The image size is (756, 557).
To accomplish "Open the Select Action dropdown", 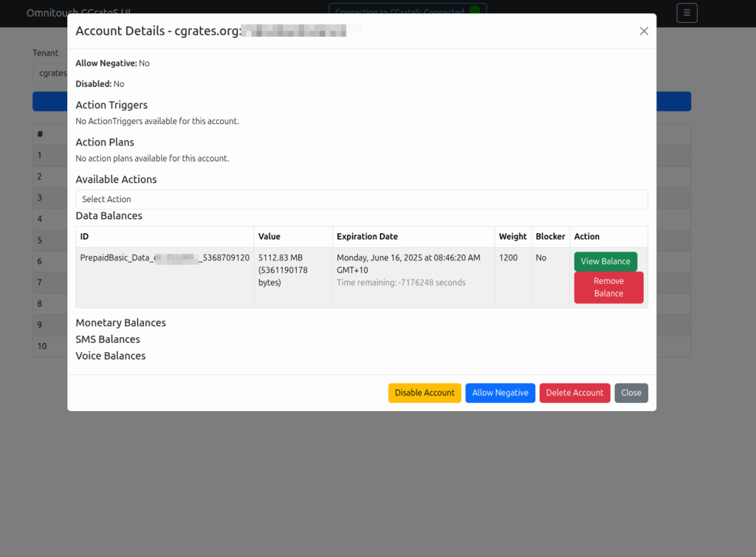I will point(361,199).
